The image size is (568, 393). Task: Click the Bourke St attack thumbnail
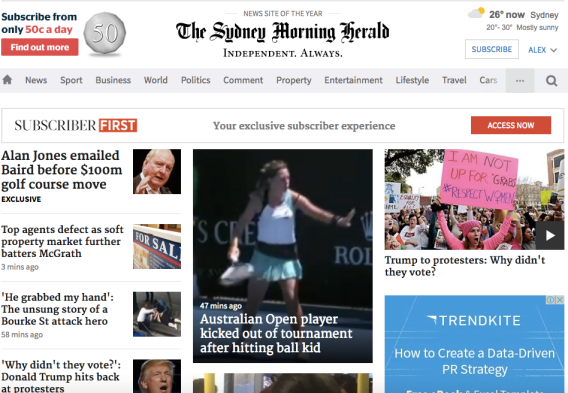point(157,314)
